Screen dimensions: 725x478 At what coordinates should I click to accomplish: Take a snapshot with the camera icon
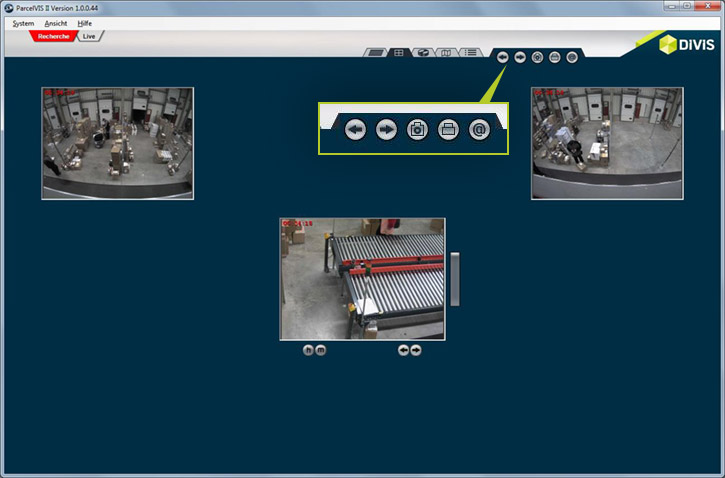537,57
